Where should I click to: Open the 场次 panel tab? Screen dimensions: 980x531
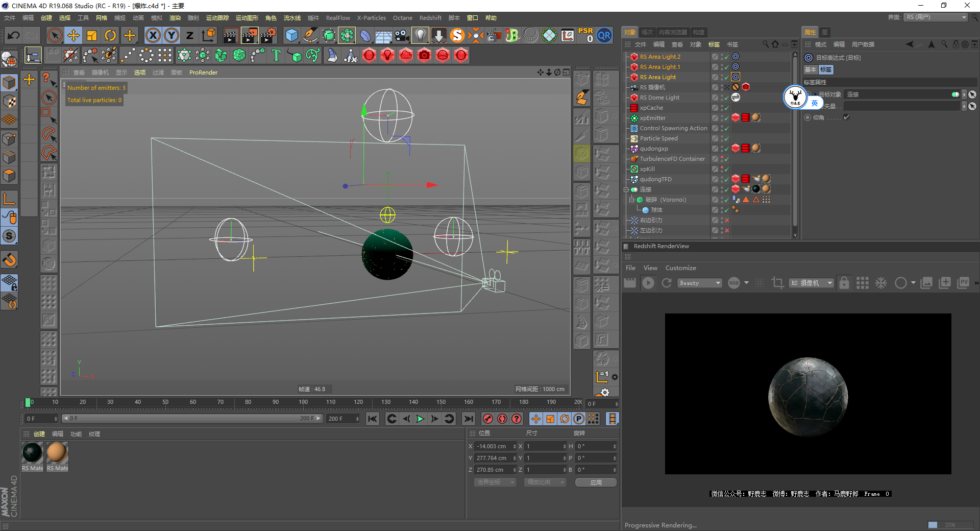point(647,32)
